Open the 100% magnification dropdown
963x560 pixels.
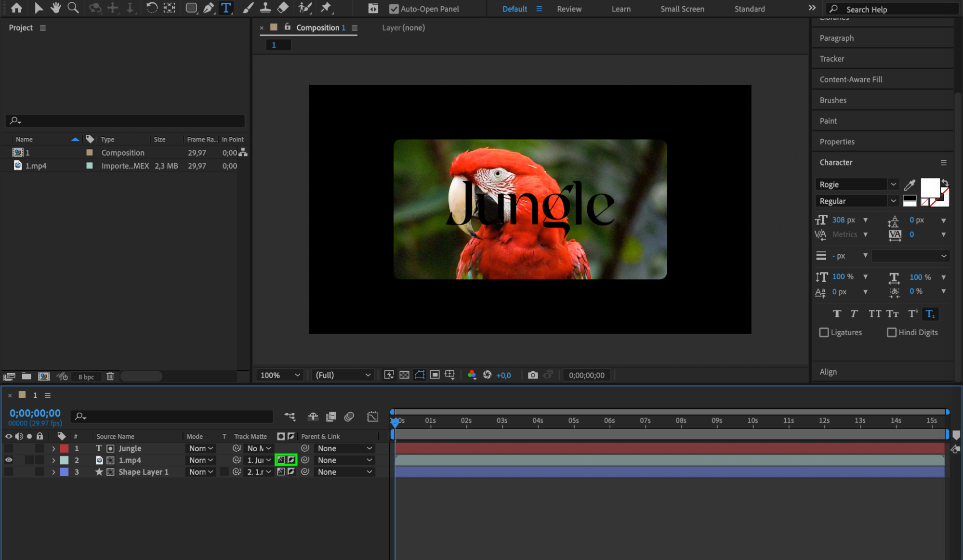pos(280,375)
